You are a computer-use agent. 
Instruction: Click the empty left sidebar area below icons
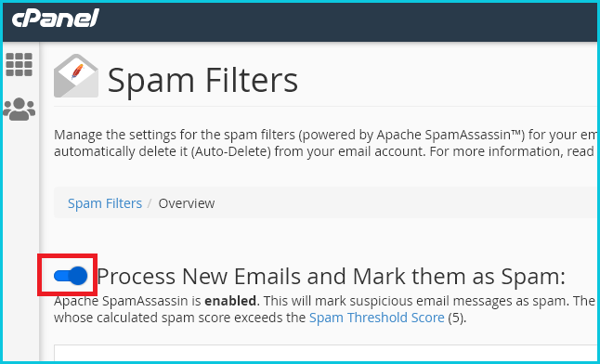pos(21,241)
